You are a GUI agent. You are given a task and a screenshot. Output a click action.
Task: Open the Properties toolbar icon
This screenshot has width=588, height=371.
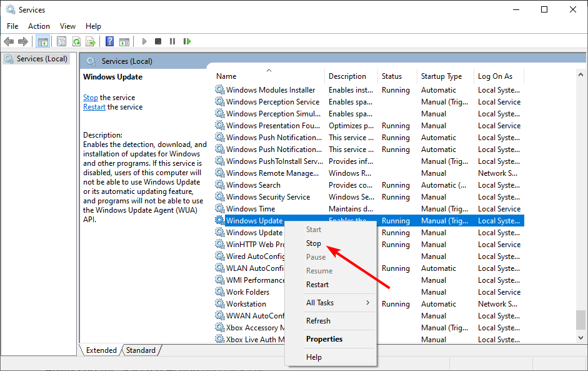pyautogui.click(x=61, y=41)
